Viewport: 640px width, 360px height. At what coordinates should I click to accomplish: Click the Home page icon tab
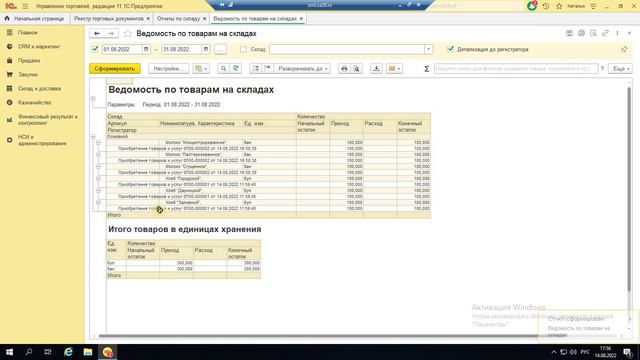click(x=7, y=18)
